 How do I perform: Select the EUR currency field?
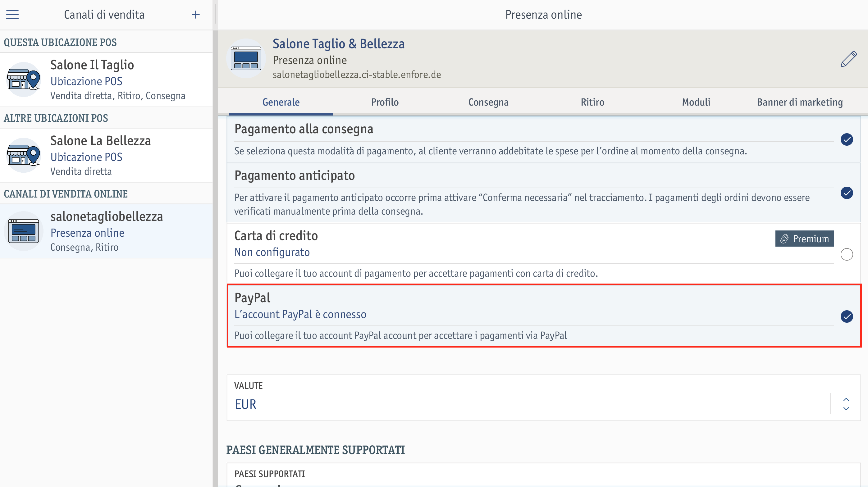click(x=543, y=398)
